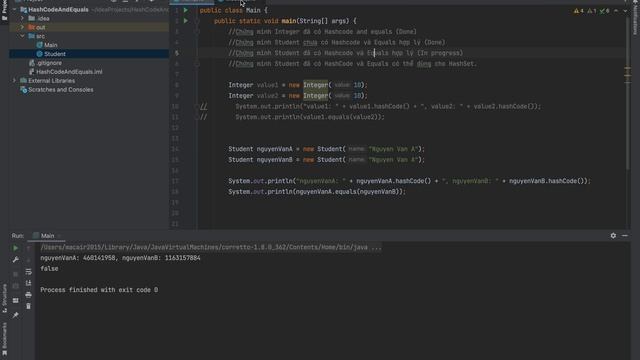Click the .gitignore file icon

click(32, 63)
